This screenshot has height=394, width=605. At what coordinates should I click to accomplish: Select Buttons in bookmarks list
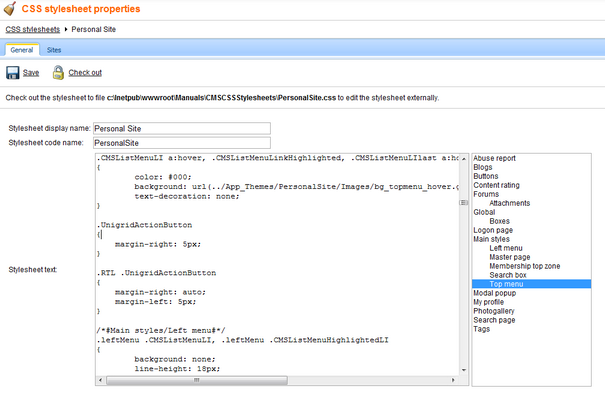(x=486, y=176)
